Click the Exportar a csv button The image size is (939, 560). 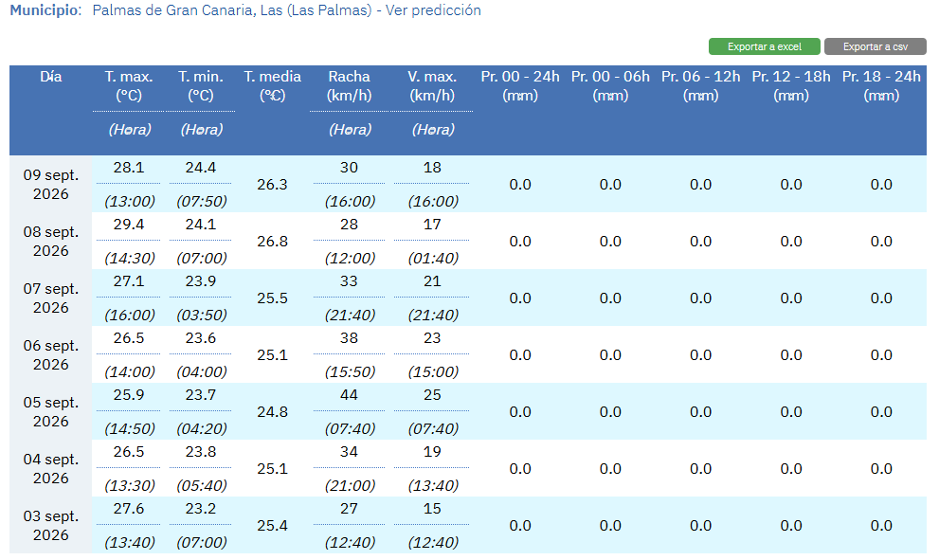875,46
